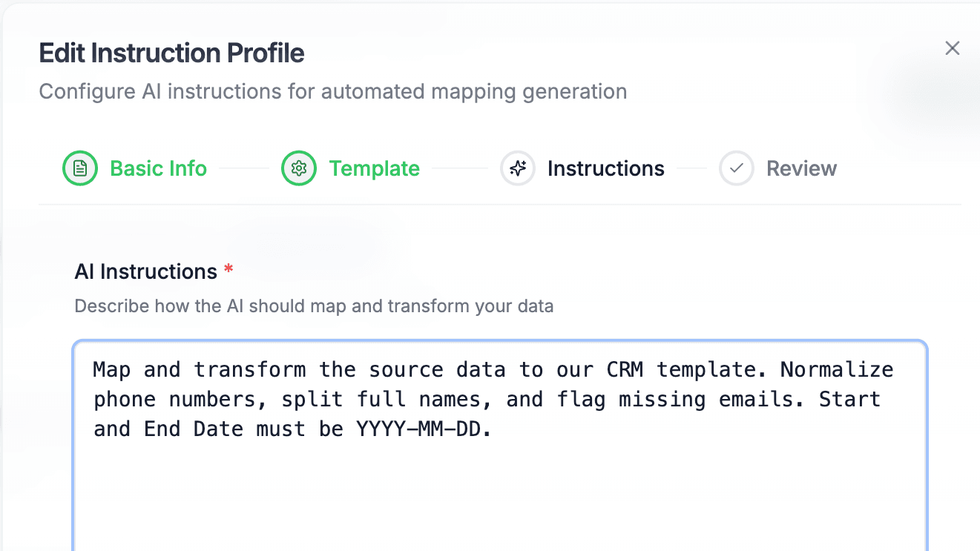Click the checkmark icon on the Review step

pyautogui.click(x=736, y=168)
